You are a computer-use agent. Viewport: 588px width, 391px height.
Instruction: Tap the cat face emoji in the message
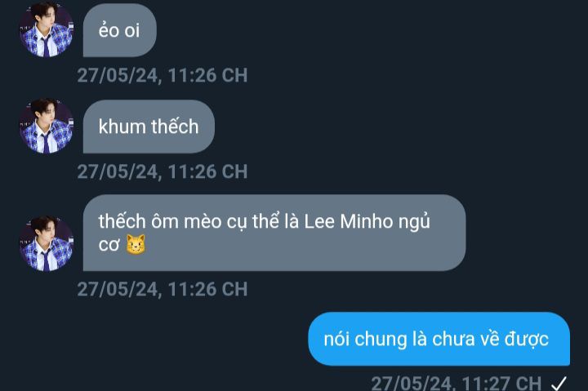point(136,244)
